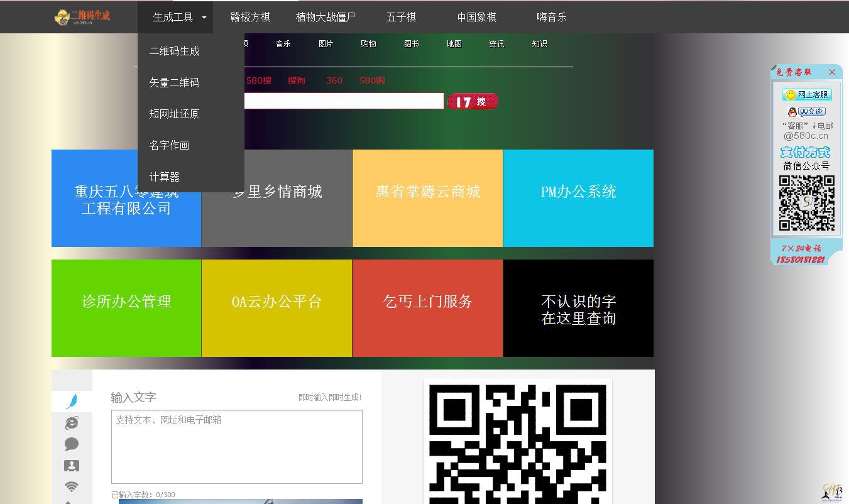Choose 二维码生成 from the dropdown

(175, 52)
